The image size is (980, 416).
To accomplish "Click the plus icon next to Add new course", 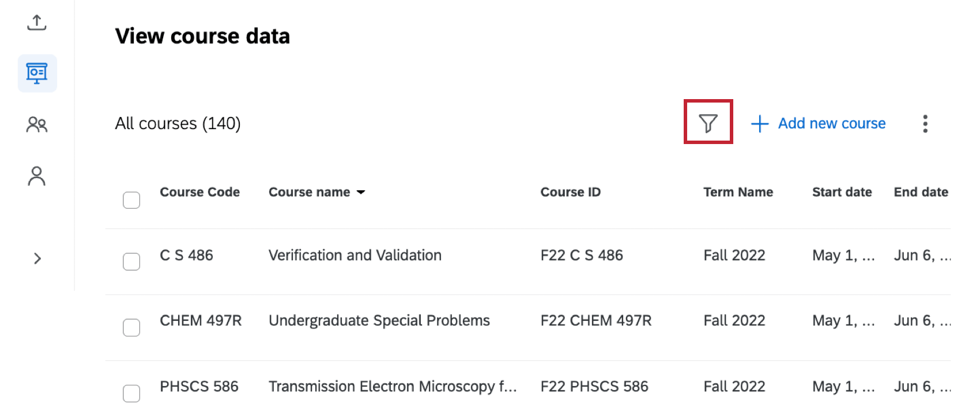I will click(759, 123).
